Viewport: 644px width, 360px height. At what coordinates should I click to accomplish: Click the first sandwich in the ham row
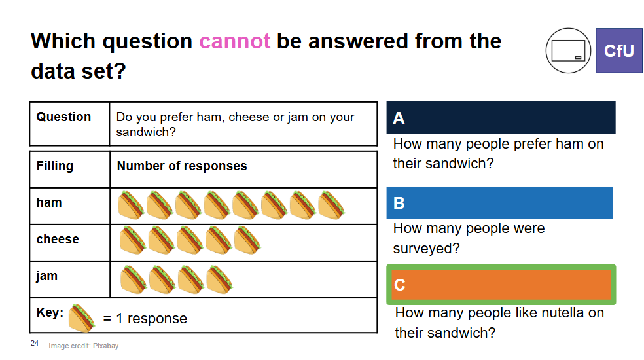[132, 205]
